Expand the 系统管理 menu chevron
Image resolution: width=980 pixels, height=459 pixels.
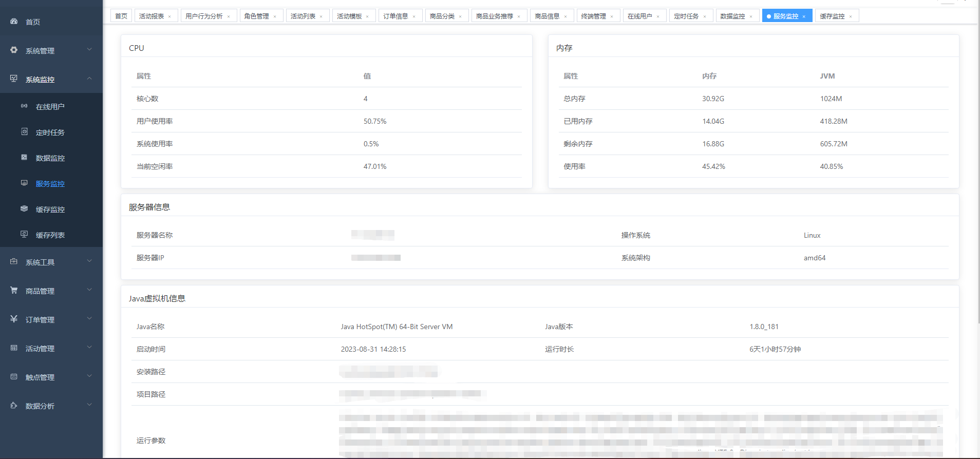(x=89, y=50)
